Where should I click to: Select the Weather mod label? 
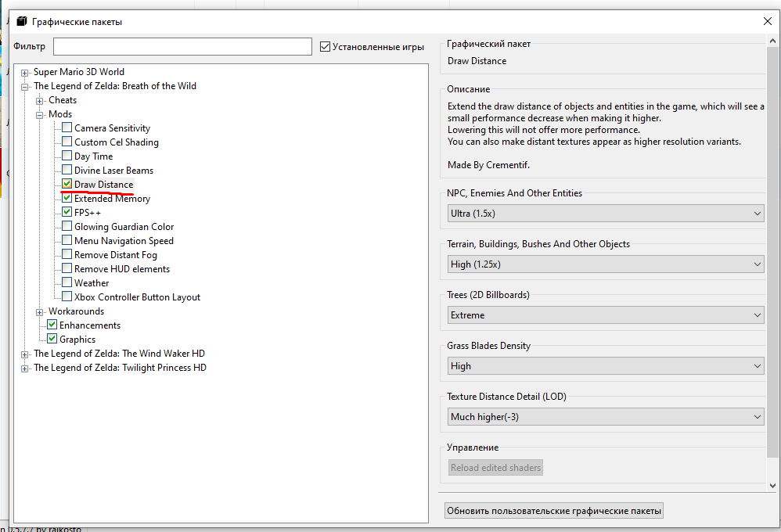(92, 283)
